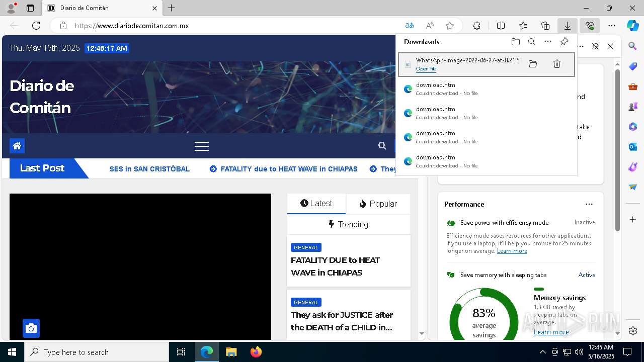This screenshot has width=644, height=362.
Task: Switch to the Popular tab
Action: coord(378,204)
